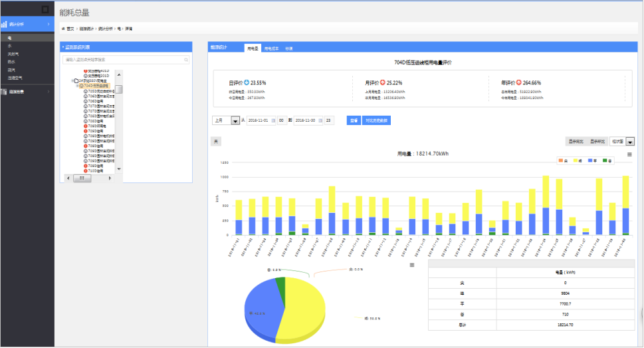
Task: Switch to the third 能源统计 tab
Action: (x=289, y=49)
